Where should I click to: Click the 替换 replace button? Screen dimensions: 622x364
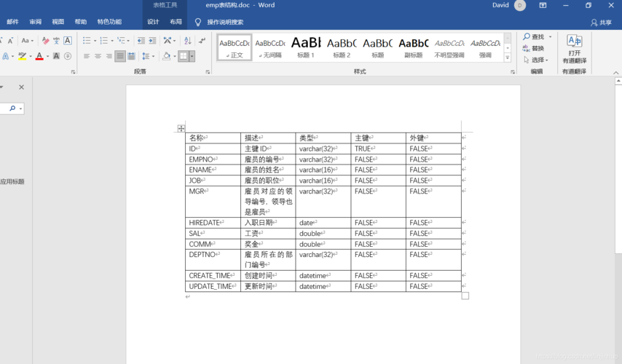point(533,48)
